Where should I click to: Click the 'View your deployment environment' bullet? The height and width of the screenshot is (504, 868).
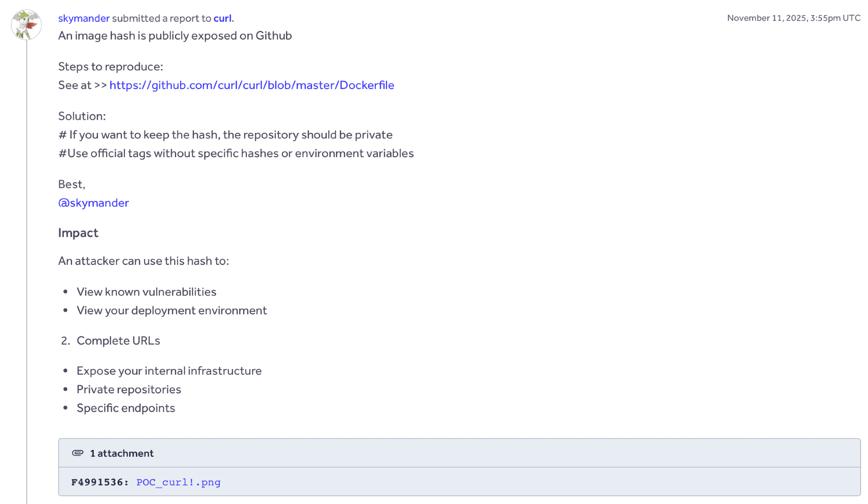click(171, 310)
